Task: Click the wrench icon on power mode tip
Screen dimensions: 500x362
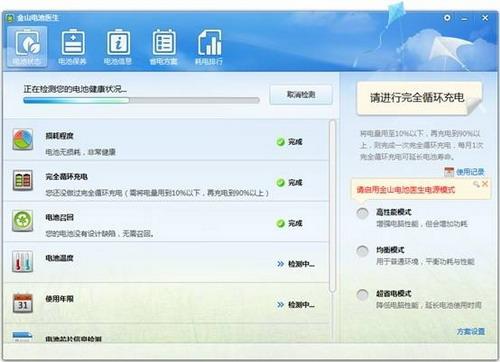Action: (477, 184)
